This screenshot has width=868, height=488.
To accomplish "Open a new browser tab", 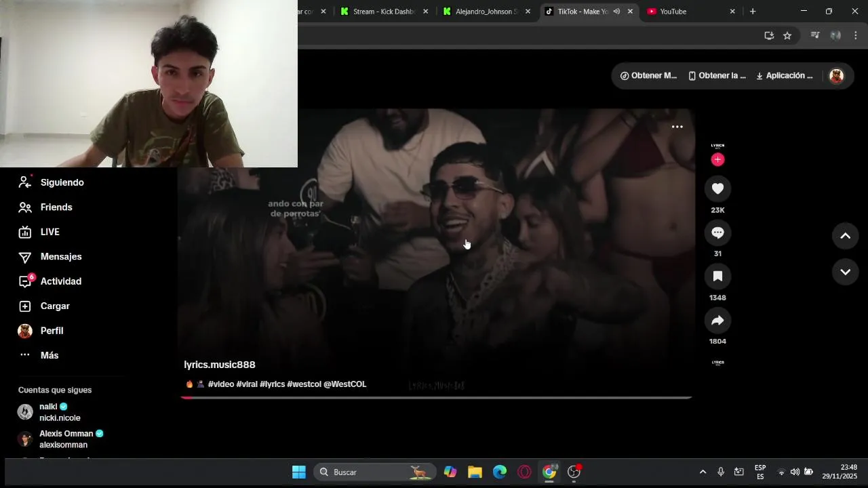I will tap(753, 12).
